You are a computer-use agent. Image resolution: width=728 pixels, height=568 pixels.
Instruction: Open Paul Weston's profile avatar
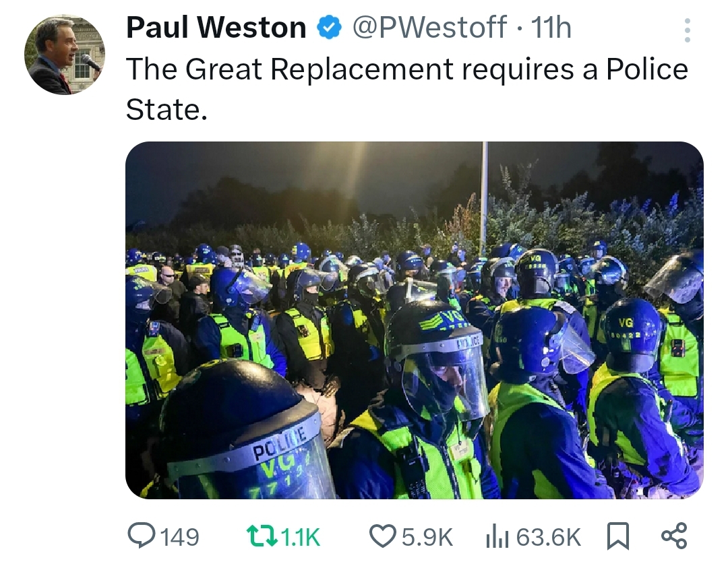point(65,55)
